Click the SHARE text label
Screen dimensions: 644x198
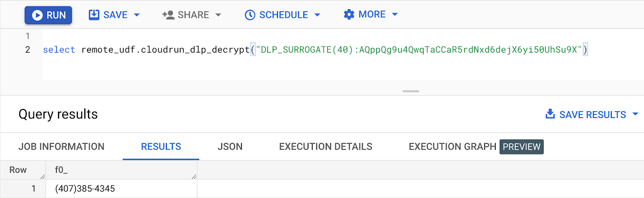[193, 15]
